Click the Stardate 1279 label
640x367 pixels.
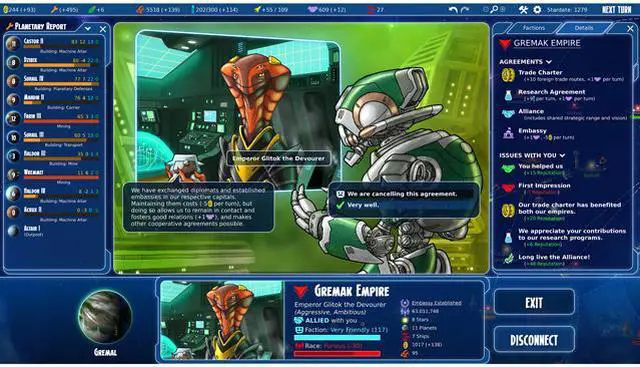[x=567, y=9]
